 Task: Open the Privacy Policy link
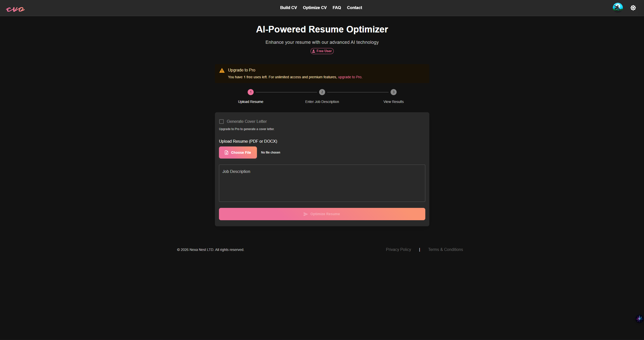coord(398,249)
